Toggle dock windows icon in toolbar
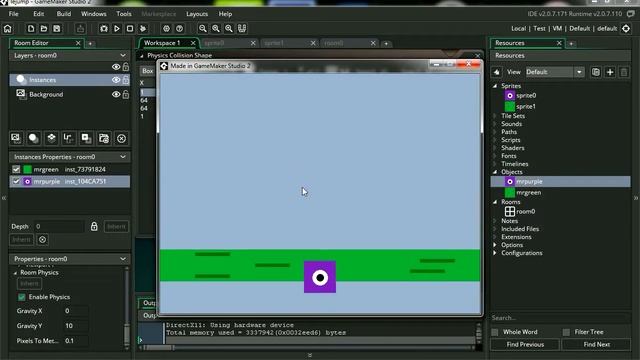 click(x=242, y=29)
